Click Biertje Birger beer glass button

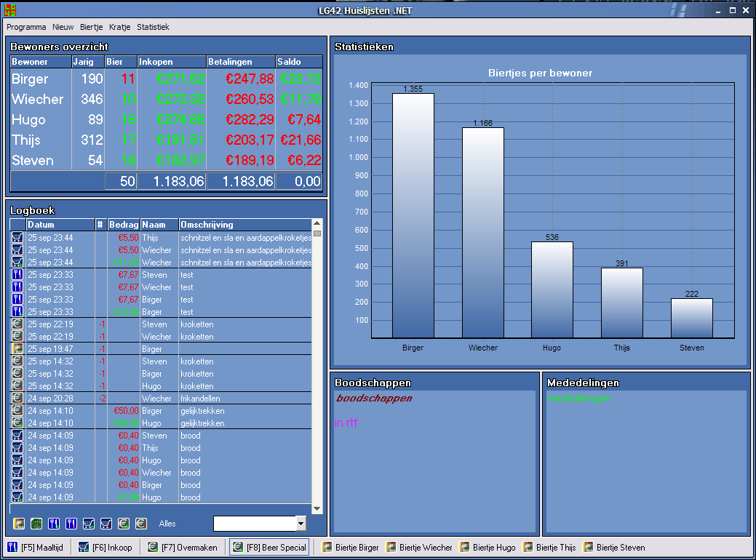(x=351, y=548)
